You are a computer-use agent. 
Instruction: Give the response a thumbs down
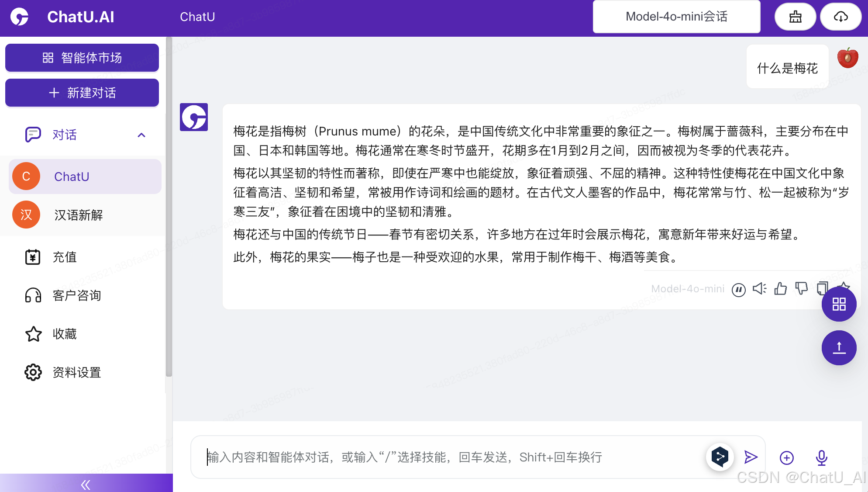point(801,289)
